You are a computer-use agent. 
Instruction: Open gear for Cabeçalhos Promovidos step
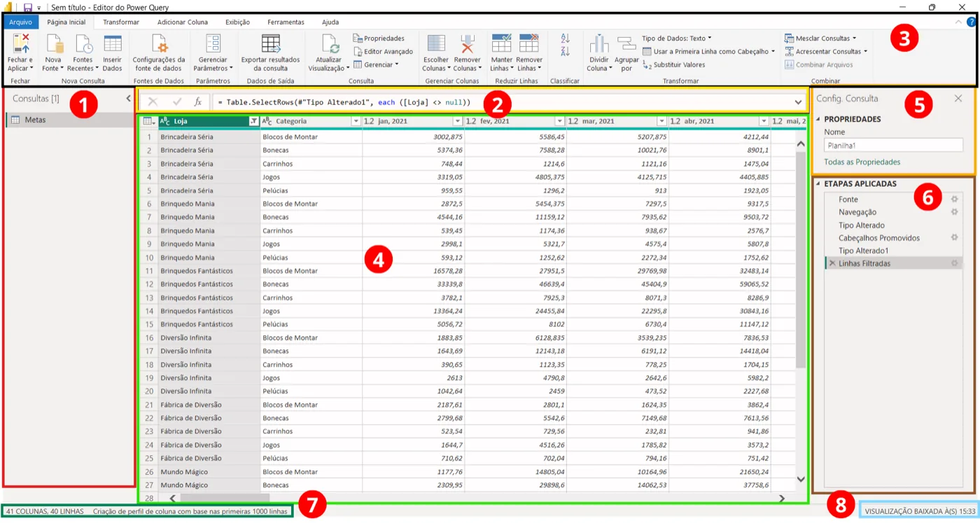953,237
